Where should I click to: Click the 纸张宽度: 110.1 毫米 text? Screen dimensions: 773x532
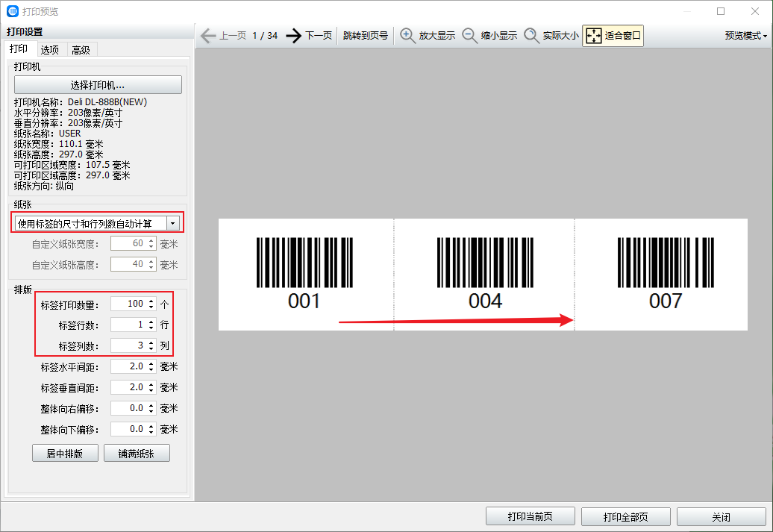click(x=59, y=144)
